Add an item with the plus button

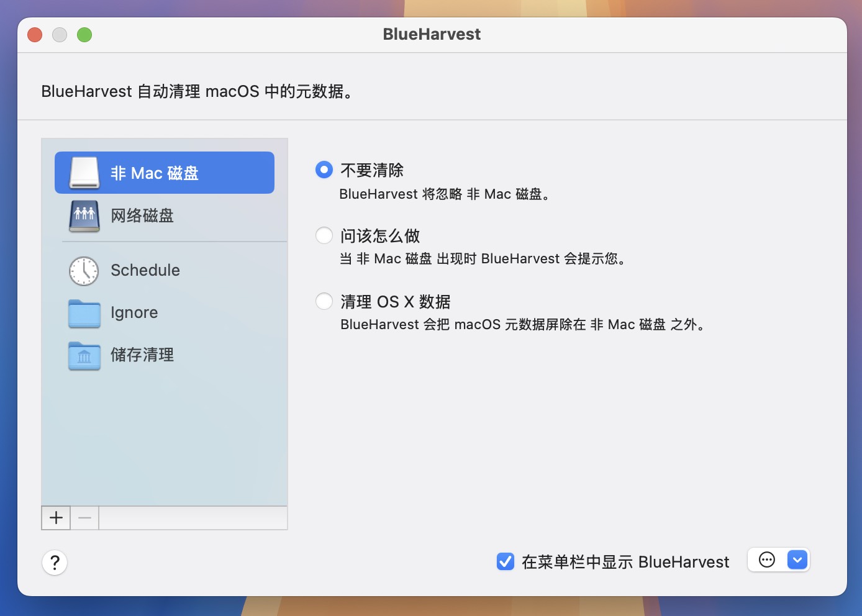click(56, 518)
